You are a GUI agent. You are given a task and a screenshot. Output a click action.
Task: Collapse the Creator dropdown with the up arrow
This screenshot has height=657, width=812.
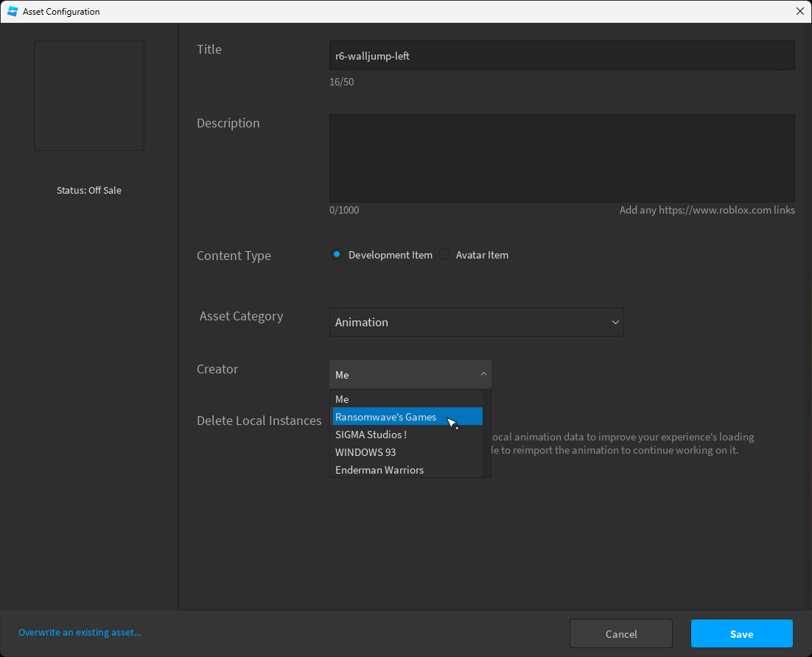point(483,374)
